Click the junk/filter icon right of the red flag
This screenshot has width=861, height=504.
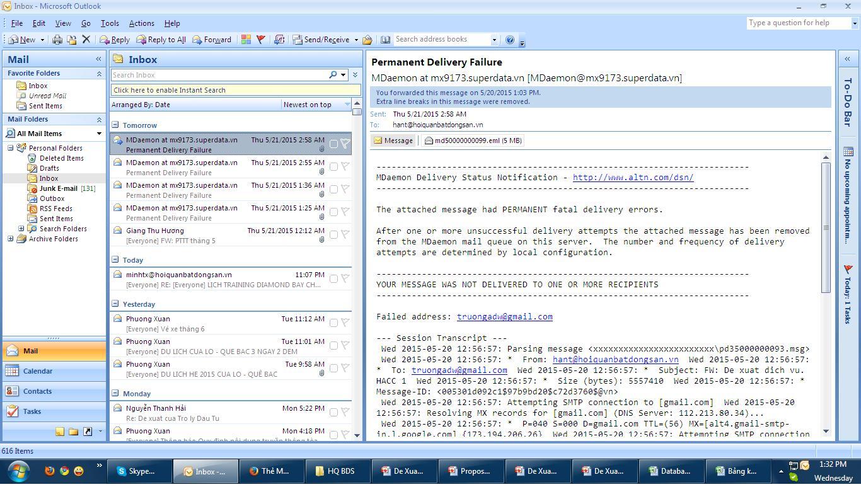(280, 40)
